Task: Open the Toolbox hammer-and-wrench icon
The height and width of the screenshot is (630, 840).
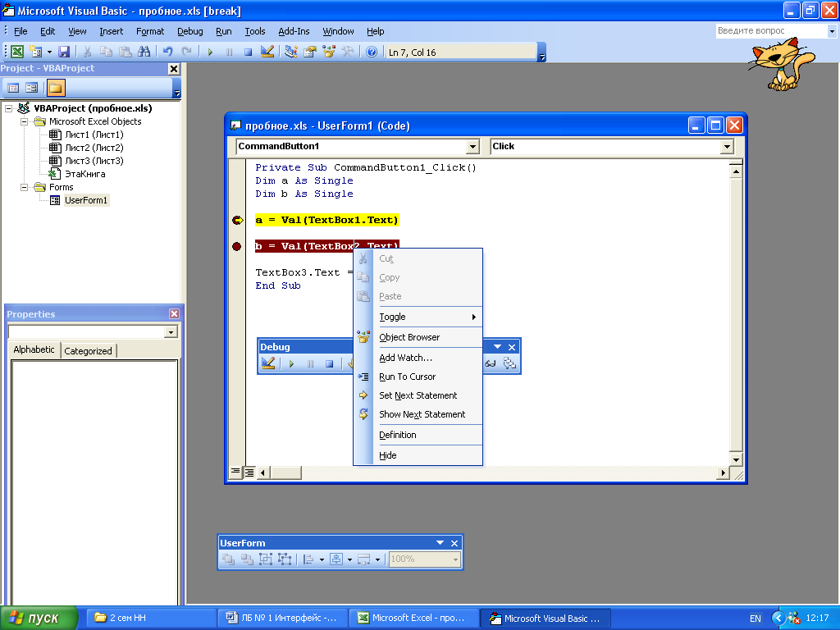Action: pyautogui.click(x=348, y=52)
